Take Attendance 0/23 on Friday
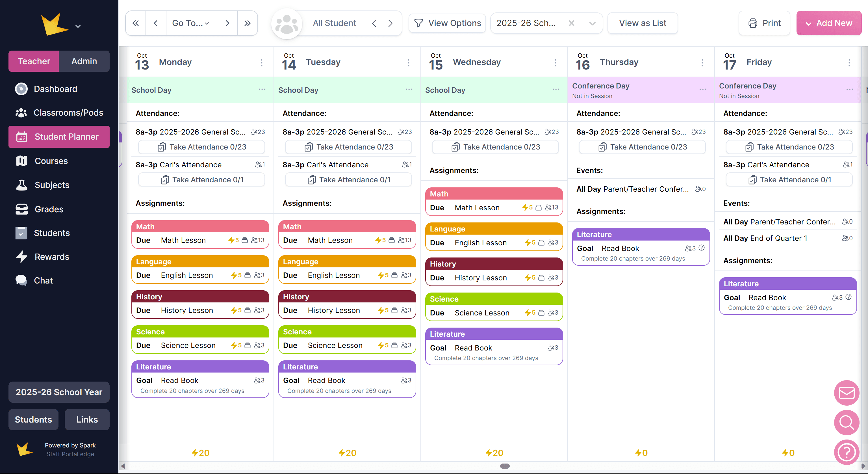 click(x=789, y=147)
